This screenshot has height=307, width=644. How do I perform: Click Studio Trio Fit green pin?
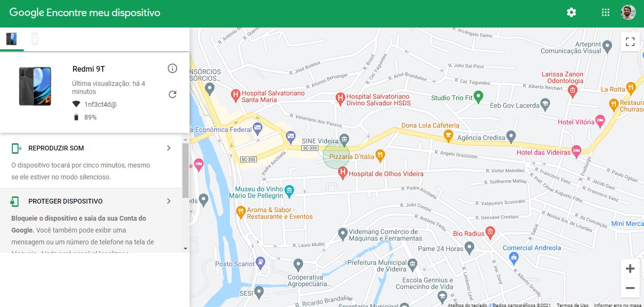click(x=479, y=97)
